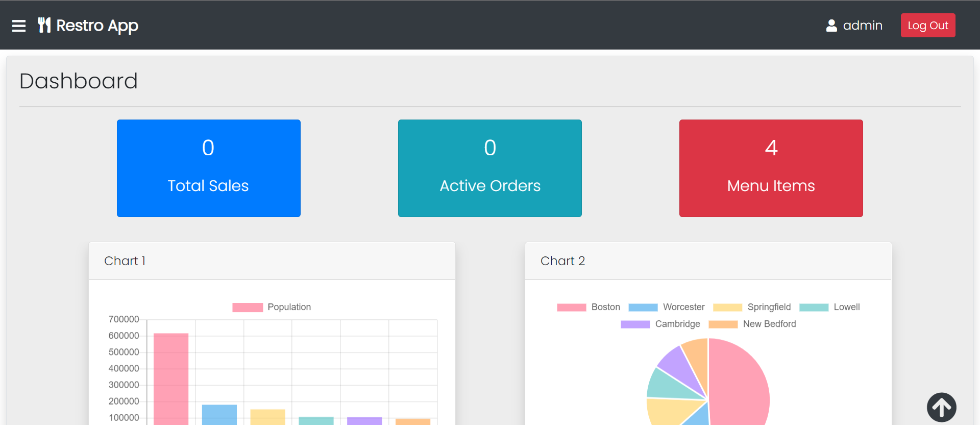Click the tall pink Boston bar
Screen dimensions: 980x425
tap(171, 378)
